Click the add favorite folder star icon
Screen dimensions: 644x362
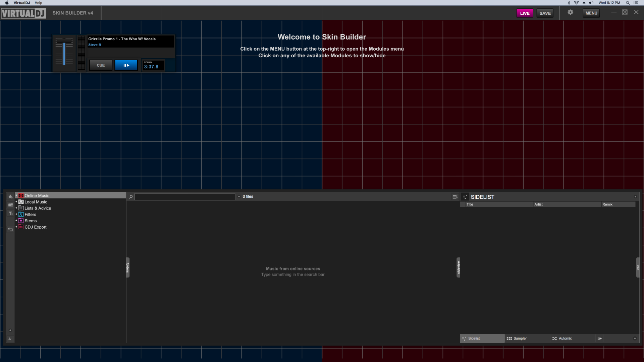click(x=10, y=196)
